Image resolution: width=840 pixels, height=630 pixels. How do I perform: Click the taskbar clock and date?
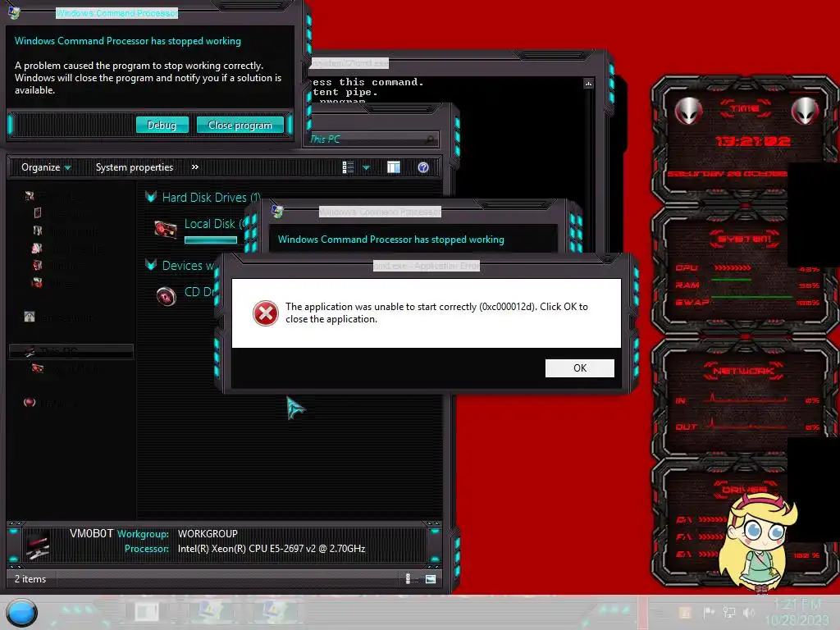tap(797, 612)
